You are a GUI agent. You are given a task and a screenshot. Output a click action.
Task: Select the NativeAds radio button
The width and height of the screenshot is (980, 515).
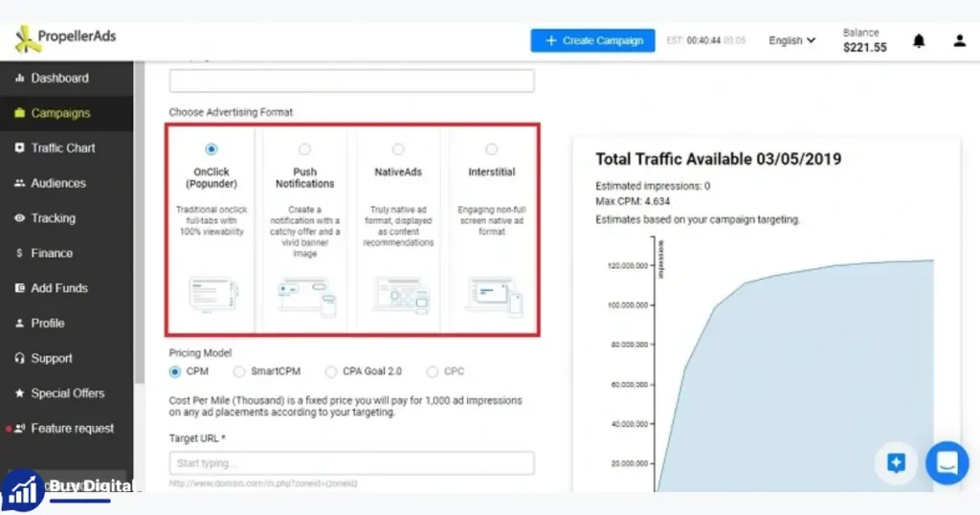[398, 149]
